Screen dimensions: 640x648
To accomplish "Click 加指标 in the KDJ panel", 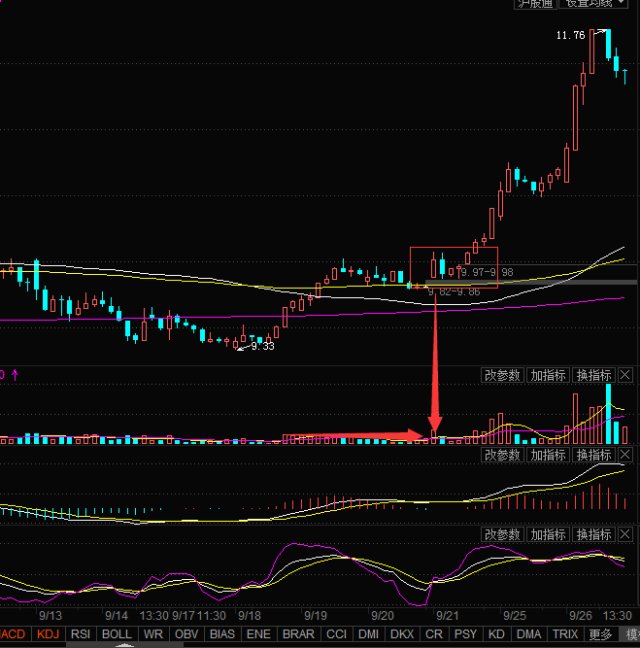I will pyautogui.click(x=548, y=534).
